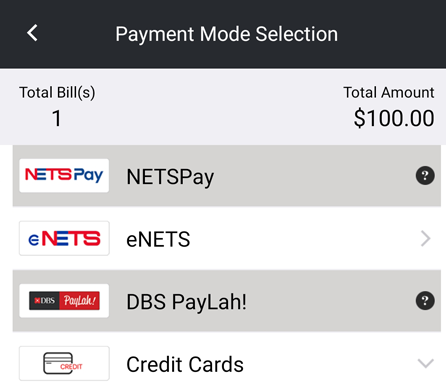Viewport: 446px width, 386px height.
Task: Tap the Total Bill(s) label
Action: (x=57, y=92)
